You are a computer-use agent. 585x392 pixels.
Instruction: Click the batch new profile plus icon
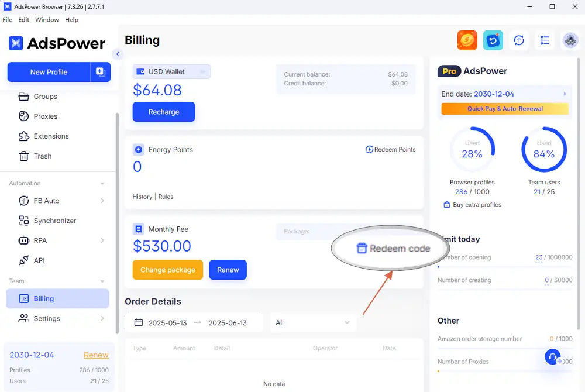[x=101, y=71]
